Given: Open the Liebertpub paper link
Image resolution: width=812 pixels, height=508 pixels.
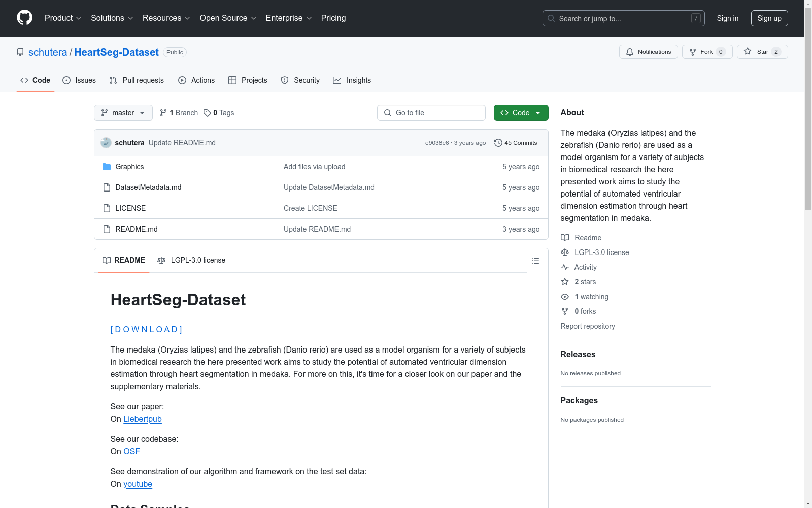Looking at the screenshot, I should pos(143,419).
